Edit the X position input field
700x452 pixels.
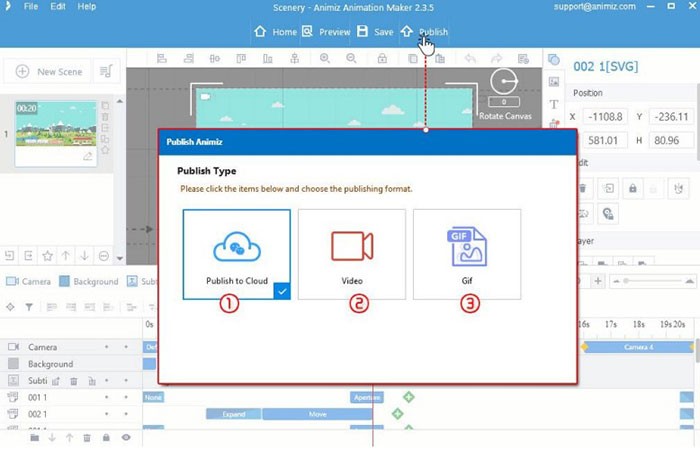click(x=608, y=116)
